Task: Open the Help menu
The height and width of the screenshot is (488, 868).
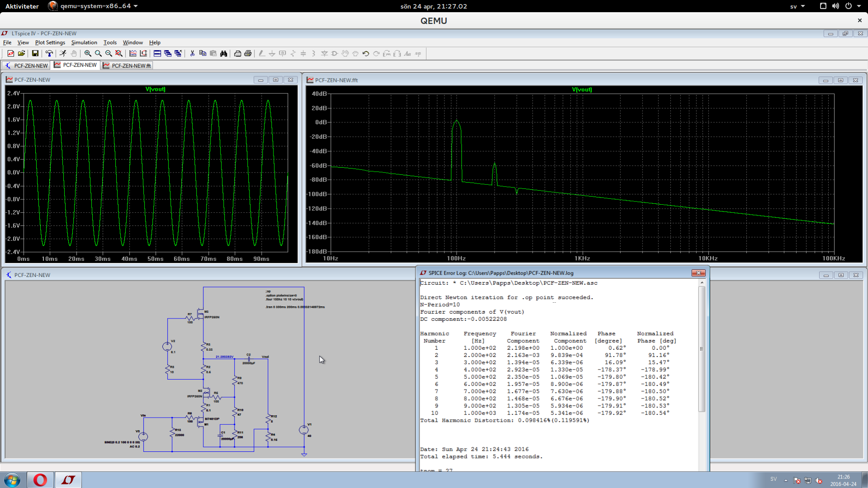Action: coord(155,42)
